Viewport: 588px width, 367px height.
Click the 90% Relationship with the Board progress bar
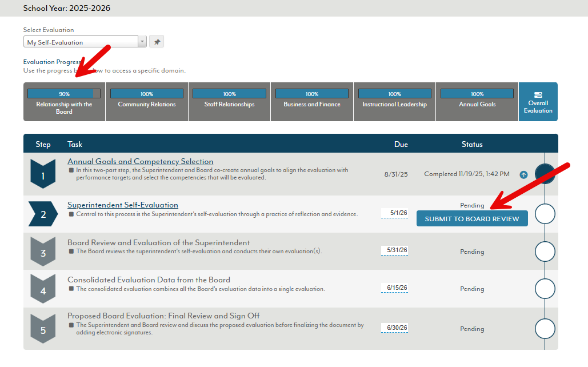point(64,94)
